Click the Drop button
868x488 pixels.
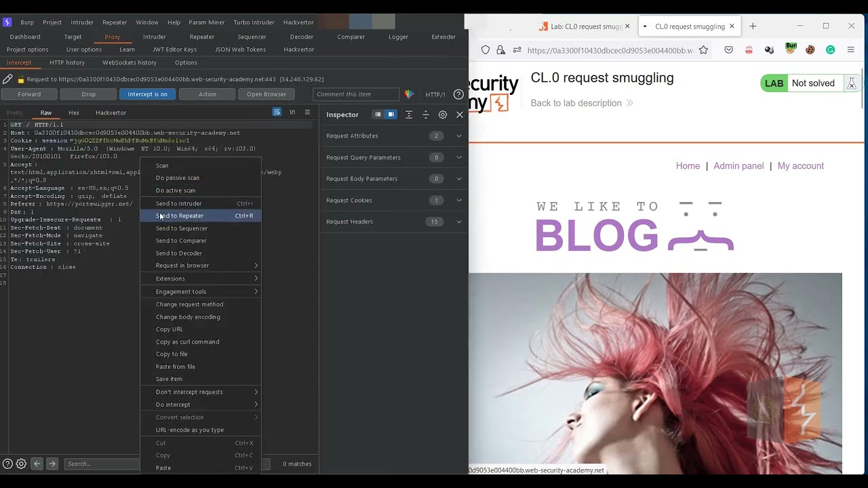(x=89, y=94)
